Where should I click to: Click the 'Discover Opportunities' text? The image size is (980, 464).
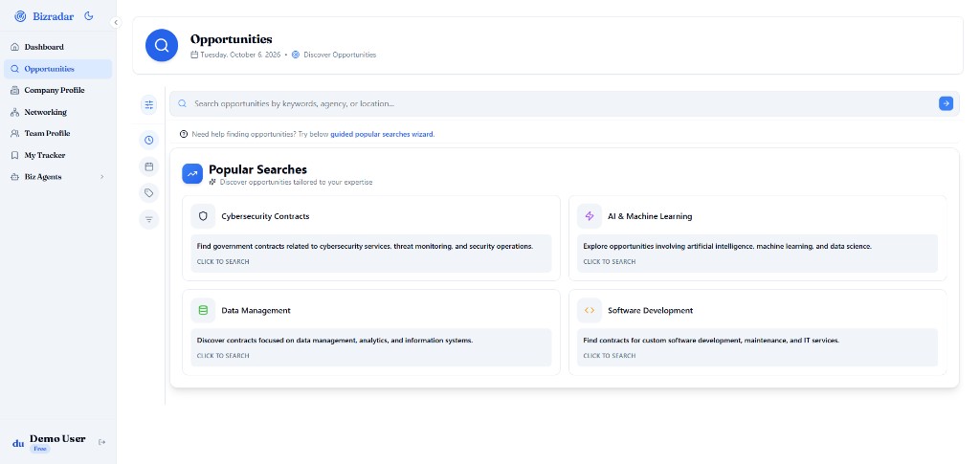pyautogui.click(x=340, y=55)
